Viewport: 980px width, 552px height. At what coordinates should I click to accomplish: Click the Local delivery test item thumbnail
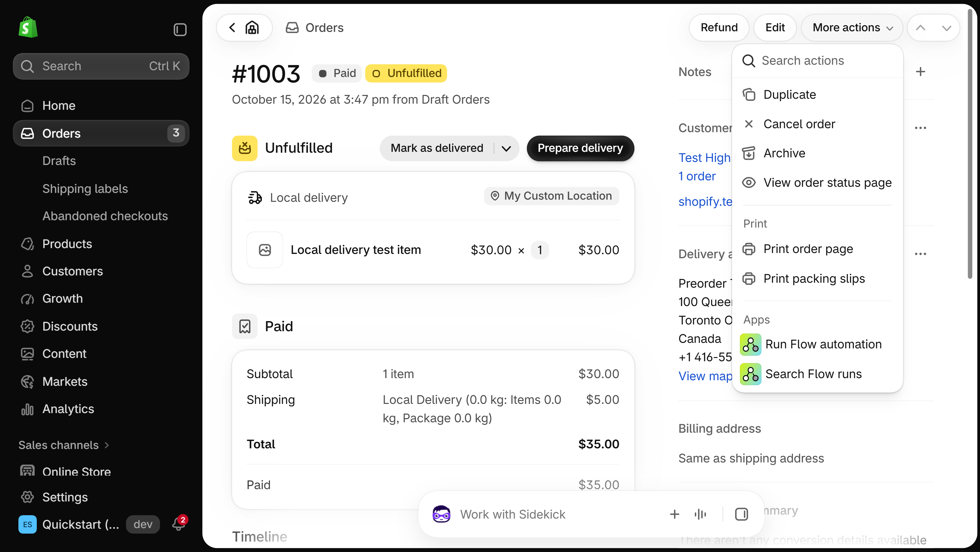pos(265,250)
